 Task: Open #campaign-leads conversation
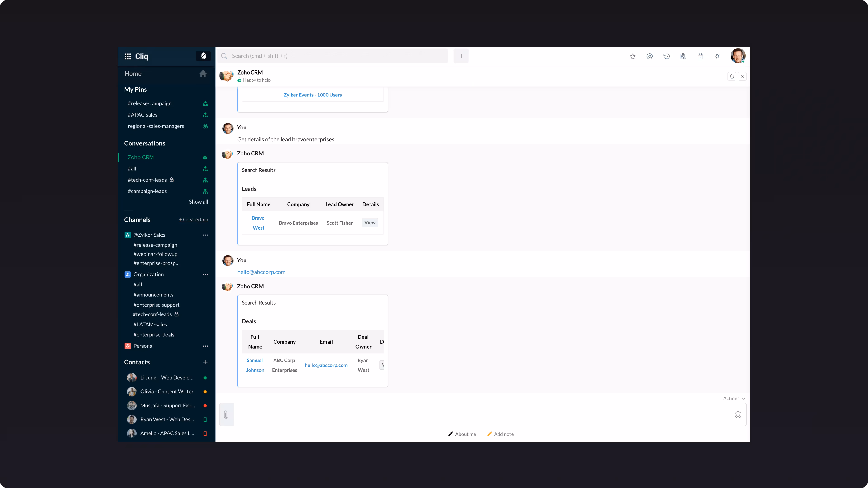pos(147,191)
